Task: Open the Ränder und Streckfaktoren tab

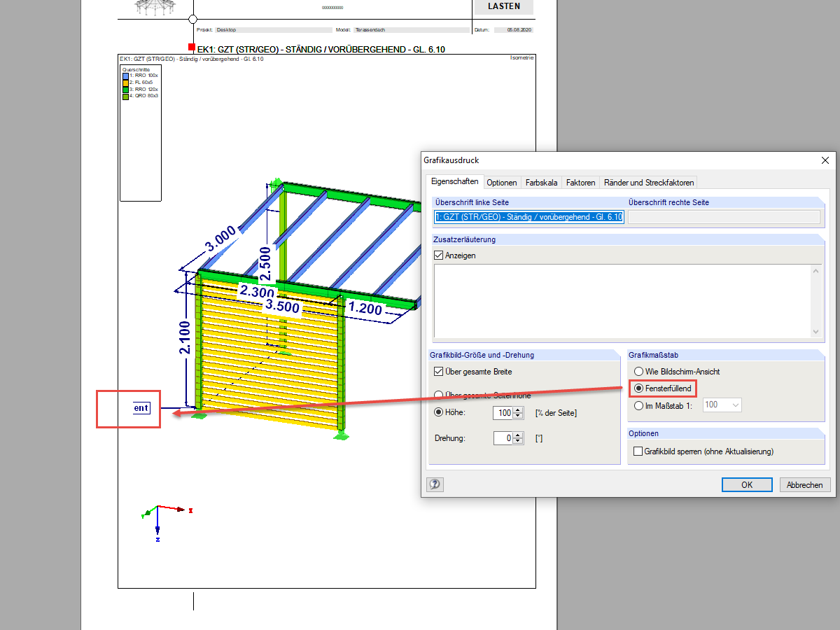Action: (x=649, y=183)
